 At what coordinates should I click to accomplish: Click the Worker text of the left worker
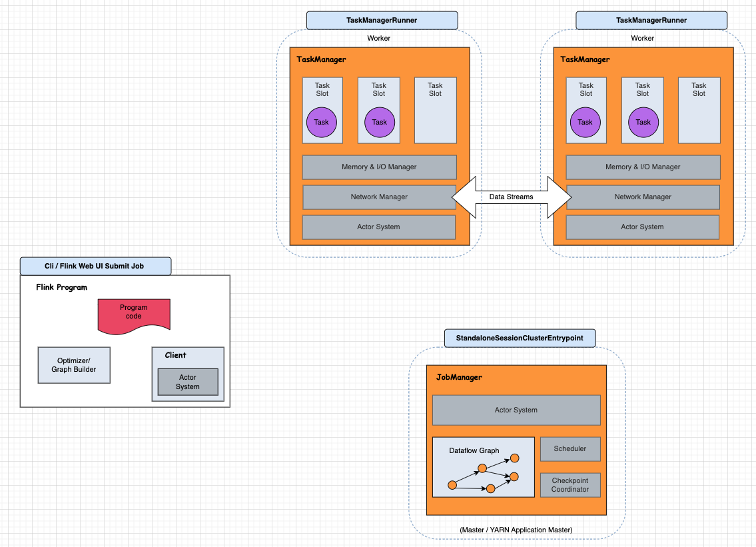[379, 38]
